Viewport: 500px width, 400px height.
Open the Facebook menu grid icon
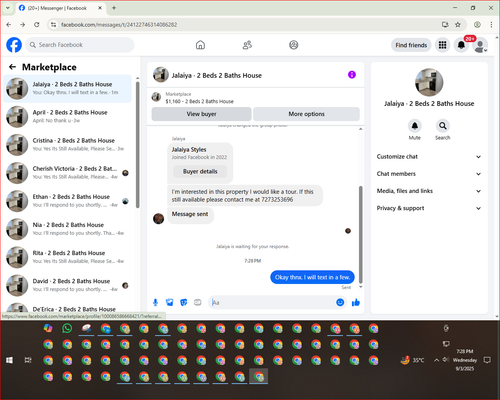pos(442,45)
